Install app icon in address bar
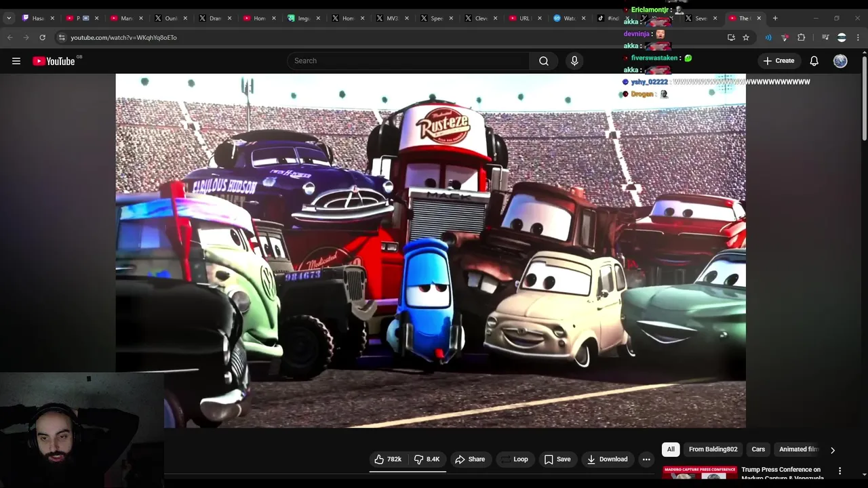Image resolution: width=868 pixels, height=488 pixels. pos(731,37)
